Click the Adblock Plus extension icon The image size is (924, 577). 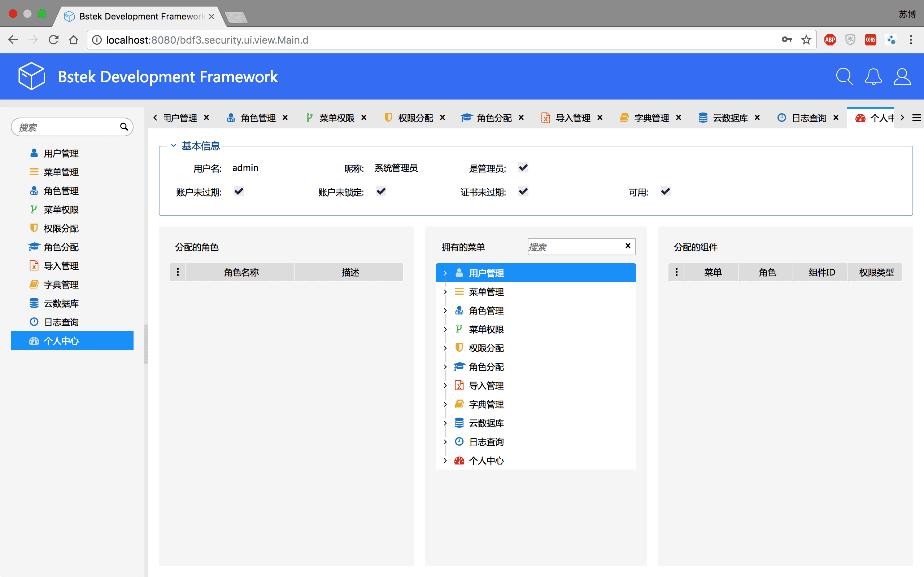[830, 40]
